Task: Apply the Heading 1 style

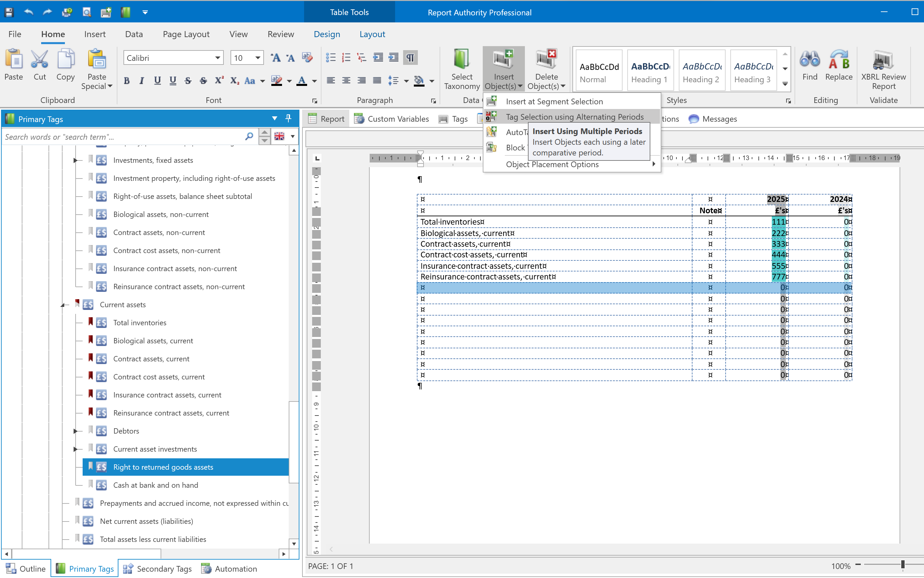Action: click(650, 71)
